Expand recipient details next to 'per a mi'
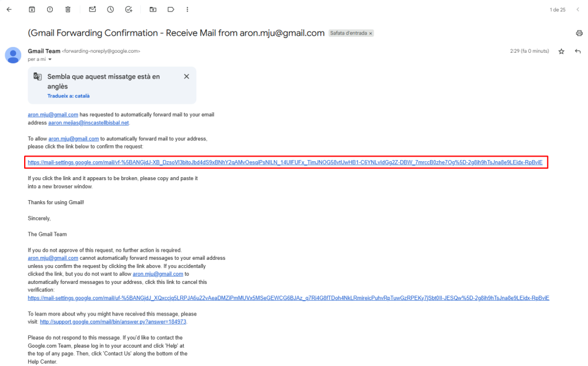The image size is (588, 366). (x=50, y=60)
